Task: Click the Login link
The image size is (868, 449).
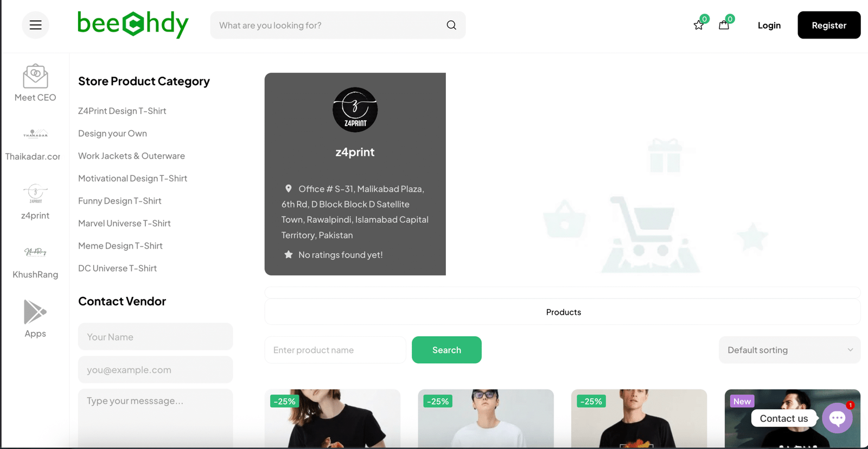Action: 769,25
